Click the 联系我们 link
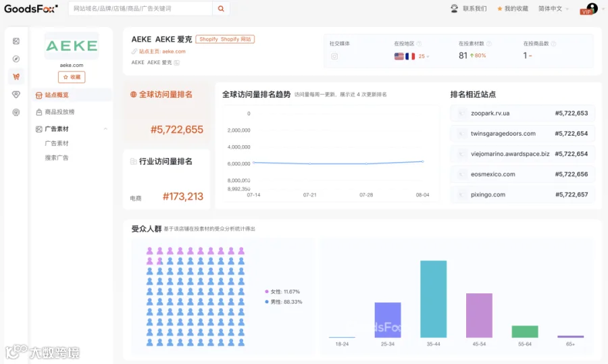608x364 pixels. [x=475, y=9]
